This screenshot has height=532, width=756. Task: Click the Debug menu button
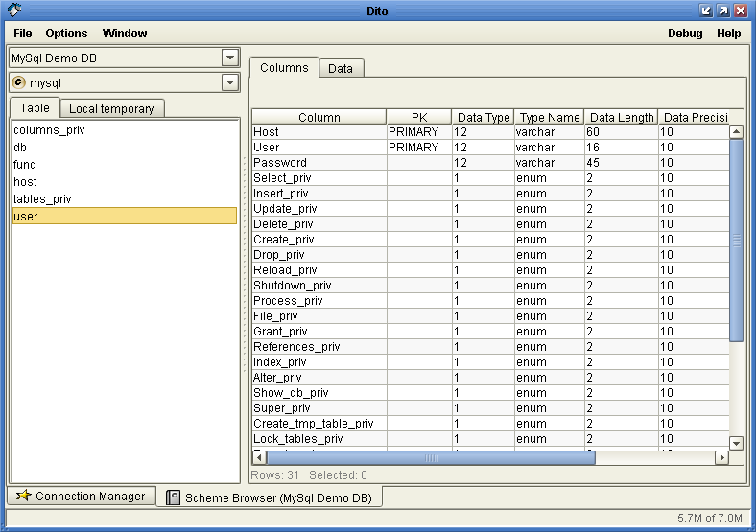(x=685, y=34)
